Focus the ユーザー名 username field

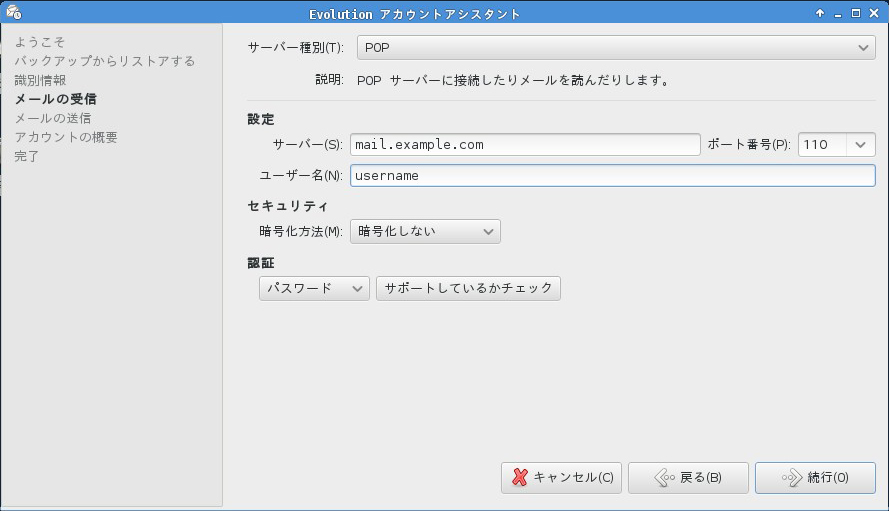612,175
